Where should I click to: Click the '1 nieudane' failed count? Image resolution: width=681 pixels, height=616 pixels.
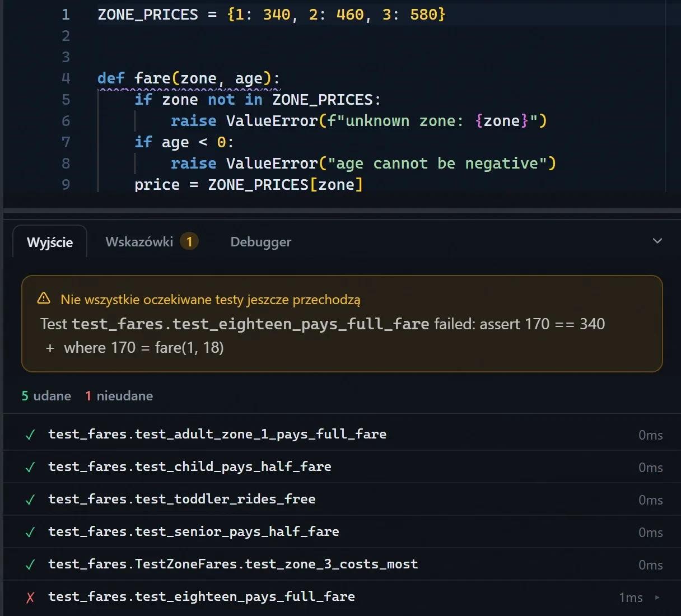pyautogui.click(x=119, y=396)
